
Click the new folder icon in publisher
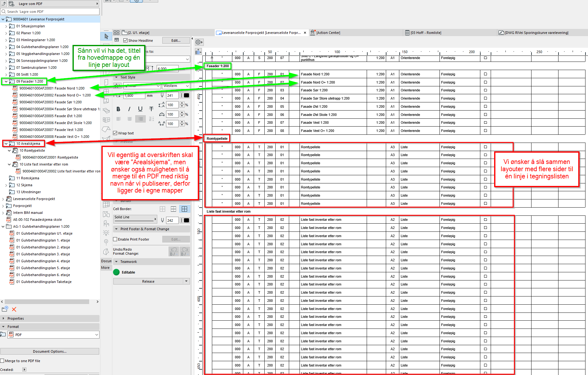[5, 309]
